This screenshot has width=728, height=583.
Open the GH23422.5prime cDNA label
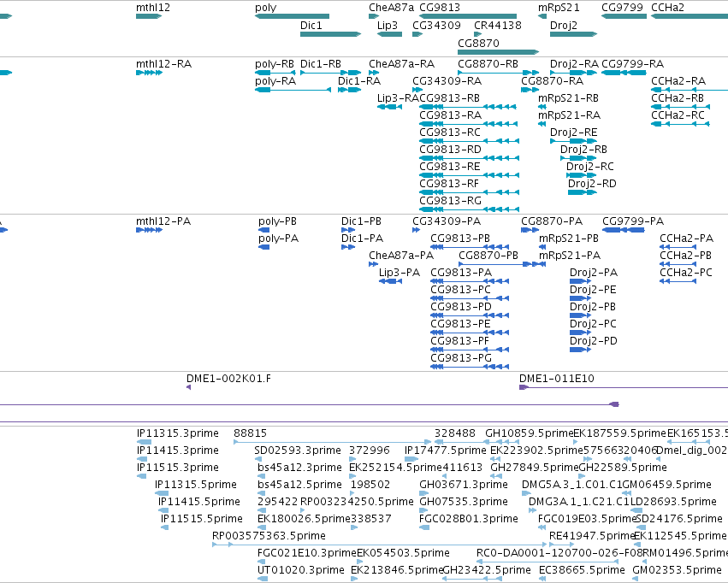pyautogui.click(x=487, y=570)
